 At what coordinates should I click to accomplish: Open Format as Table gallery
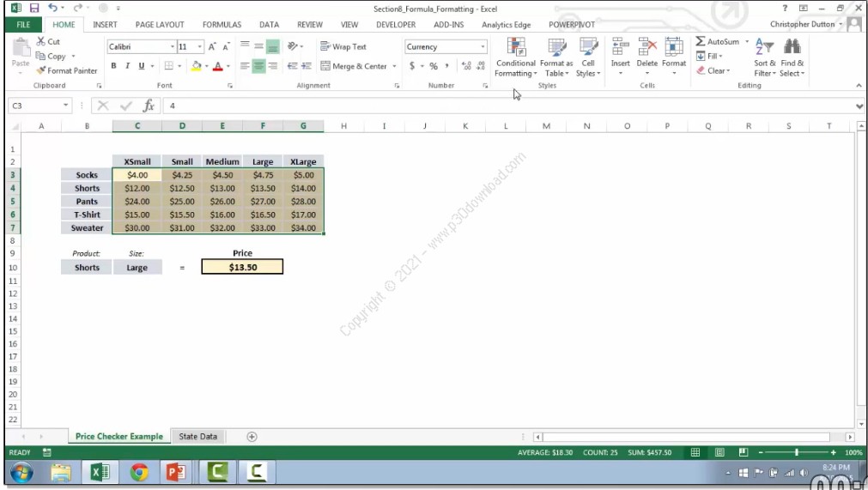point(556,57)
